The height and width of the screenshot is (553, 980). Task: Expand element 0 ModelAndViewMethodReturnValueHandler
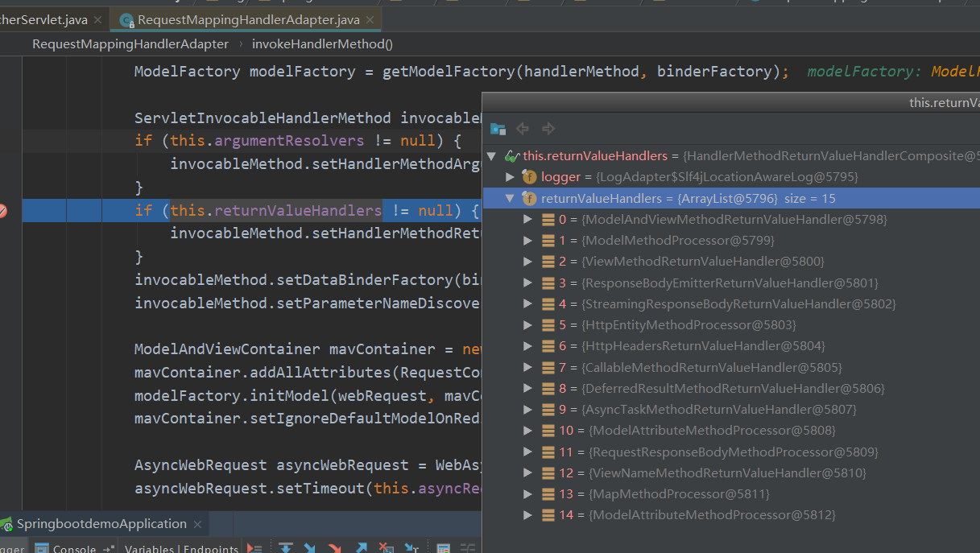coord(528,219)
